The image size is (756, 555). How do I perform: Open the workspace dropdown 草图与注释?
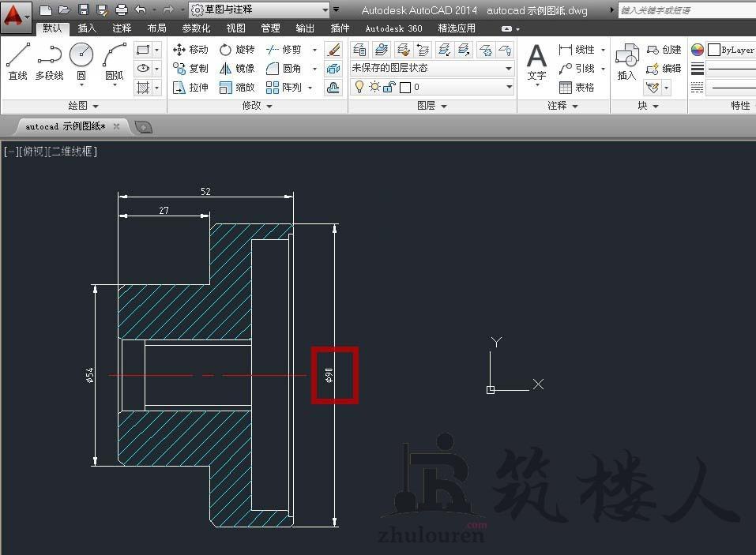coord(259,9)
